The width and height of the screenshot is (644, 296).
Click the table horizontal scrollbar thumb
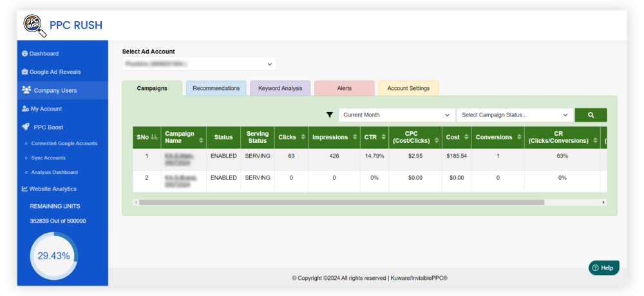tap(342, 203)
